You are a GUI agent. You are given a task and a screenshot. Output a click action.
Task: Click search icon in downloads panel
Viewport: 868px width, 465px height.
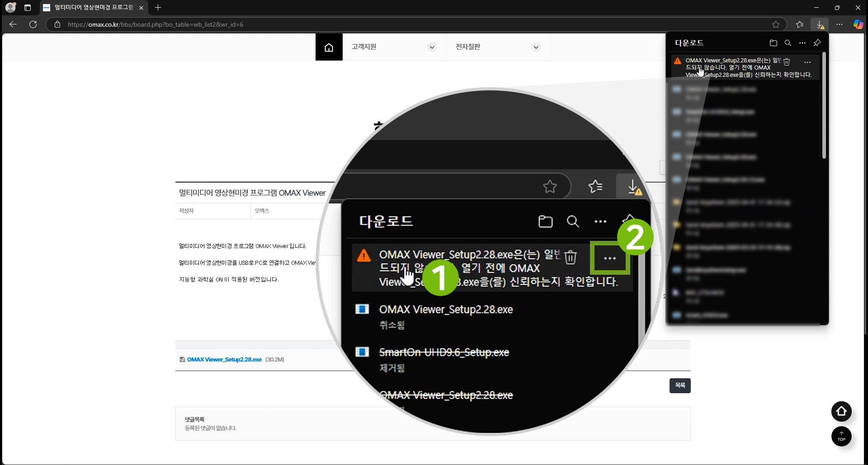point(788,43)
